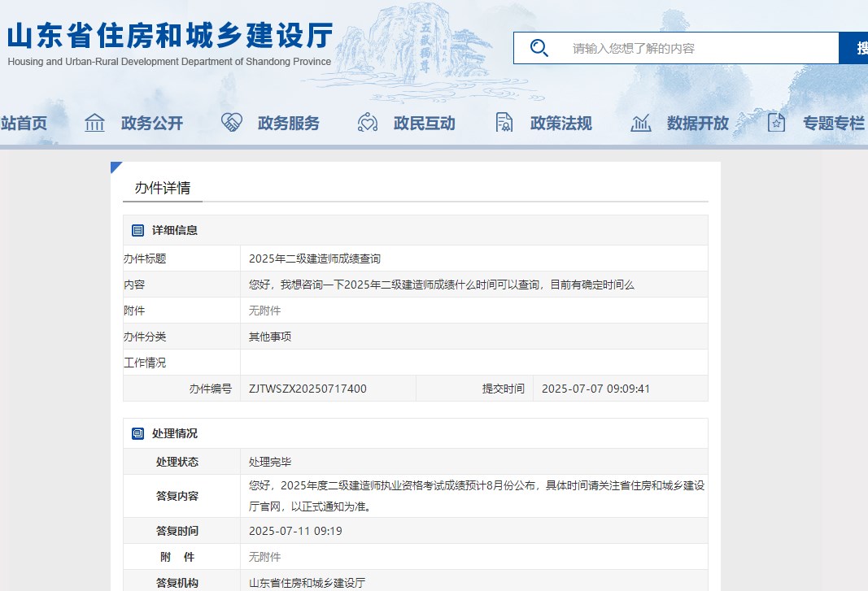Viewport: 868px width, 591px height.
Task: Select 数据开放 in navigation bar
Action: pos(698,124)
